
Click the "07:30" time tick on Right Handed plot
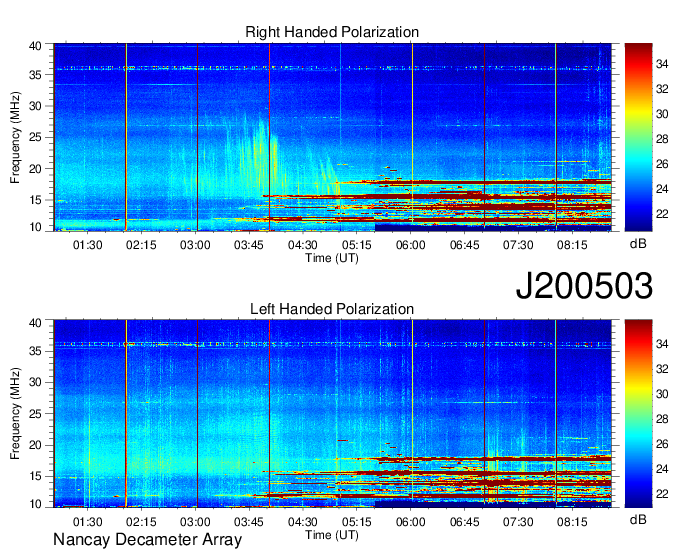coord(518,245)
